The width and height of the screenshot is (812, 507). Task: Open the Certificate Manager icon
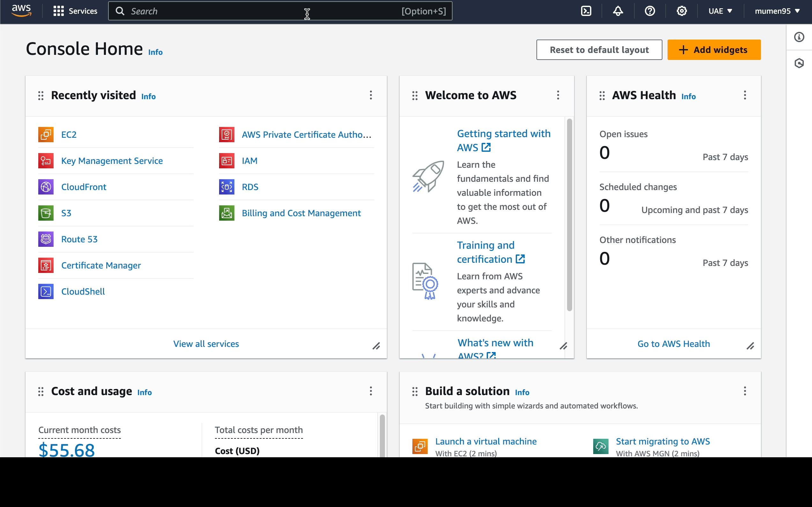coord(46,265)
